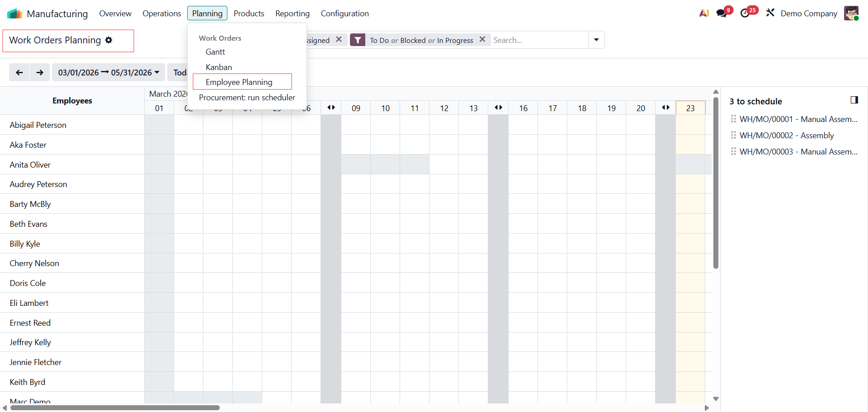Screen dimensions: 868x412
Task: Expand collapsed weekend before day 09
Action: (x=331, y=108)
